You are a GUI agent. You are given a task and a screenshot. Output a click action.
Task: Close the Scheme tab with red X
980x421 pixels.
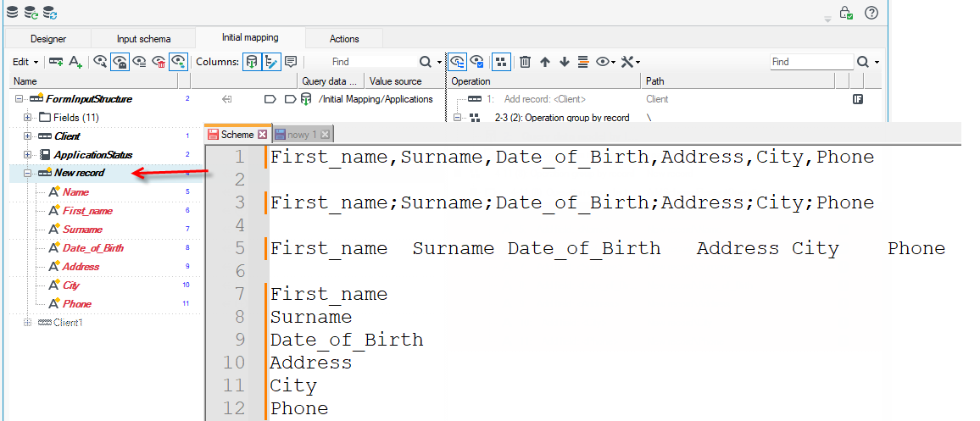[x=262, y=135]
